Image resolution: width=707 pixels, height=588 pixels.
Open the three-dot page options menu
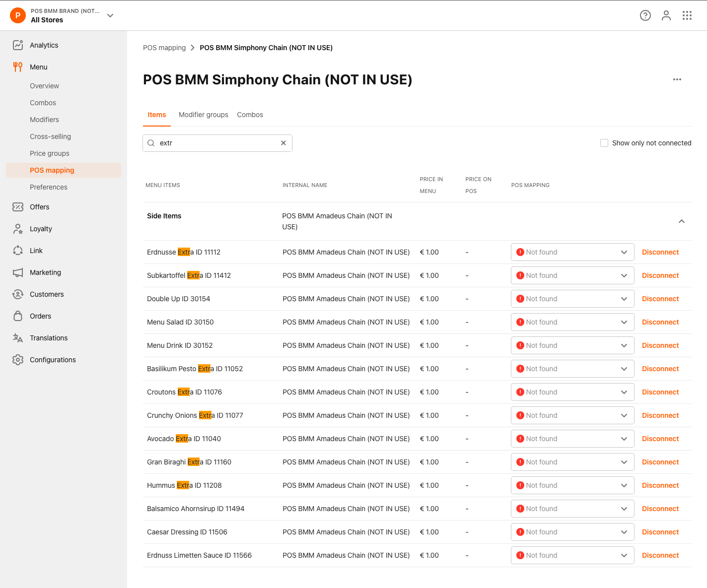click(x=677, y=79)
